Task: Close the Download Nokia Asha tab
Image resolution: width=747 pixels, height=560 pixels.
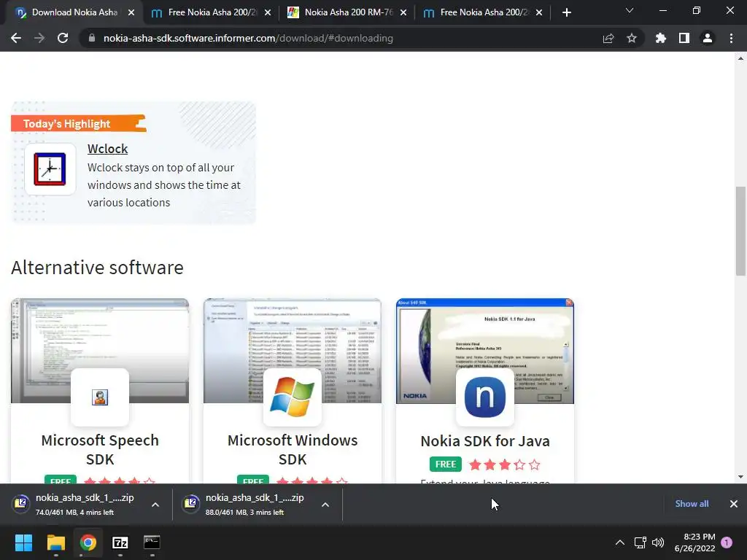Action: [x=131, y=12]
